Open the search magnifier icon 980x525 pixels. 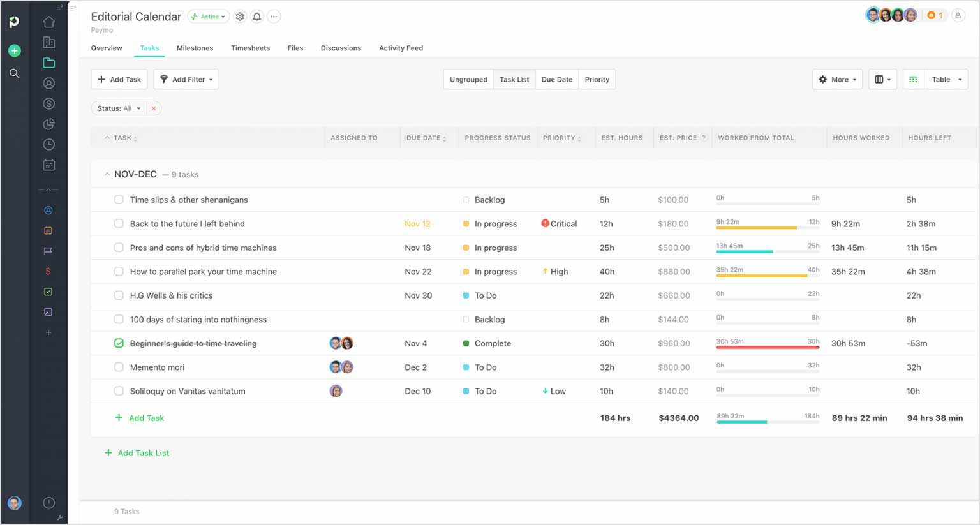pyautogui.click(x=14, y=73)
